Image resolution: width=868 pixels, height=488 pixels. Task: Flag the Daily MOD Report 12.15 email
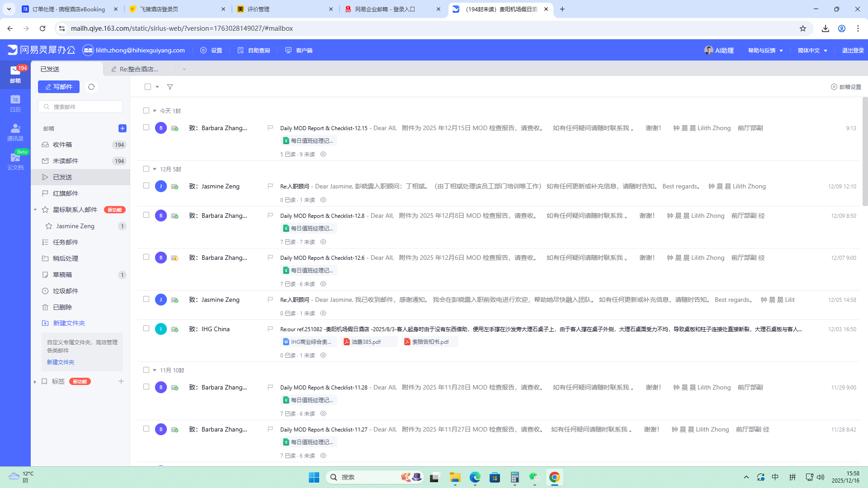pyautogui.click(x=270, y=128)
